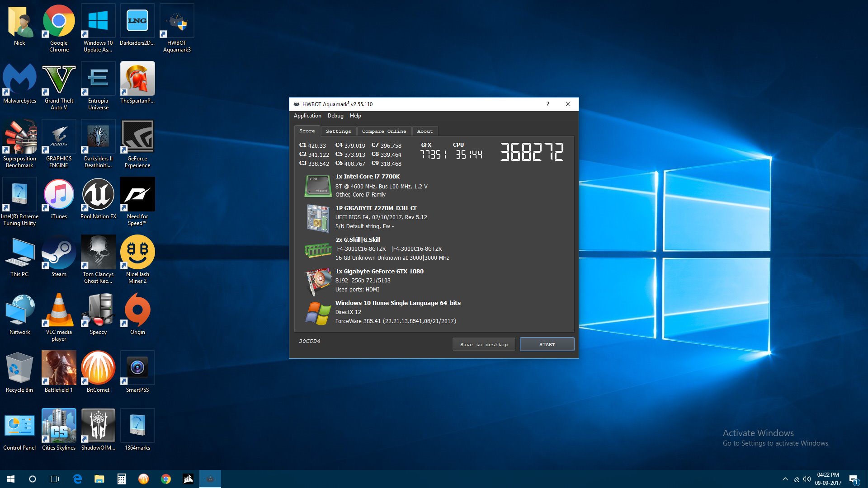Open the Windows Start menu

pyautogui.click(x=11, y=479)
